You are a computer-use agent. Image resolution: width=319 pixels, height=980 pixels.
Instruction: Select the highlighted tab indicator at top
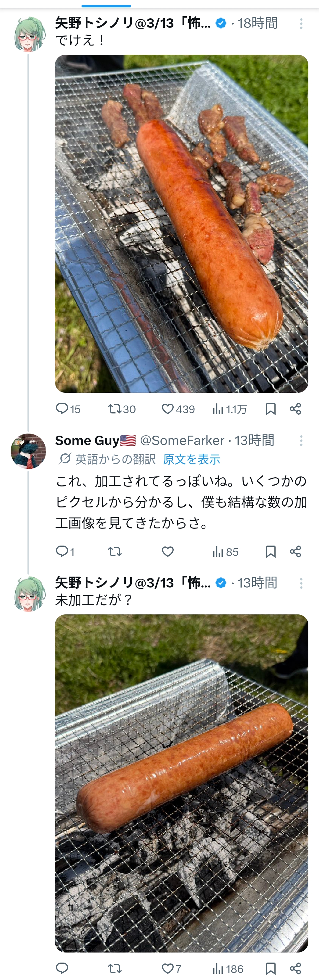click(106, 6)
